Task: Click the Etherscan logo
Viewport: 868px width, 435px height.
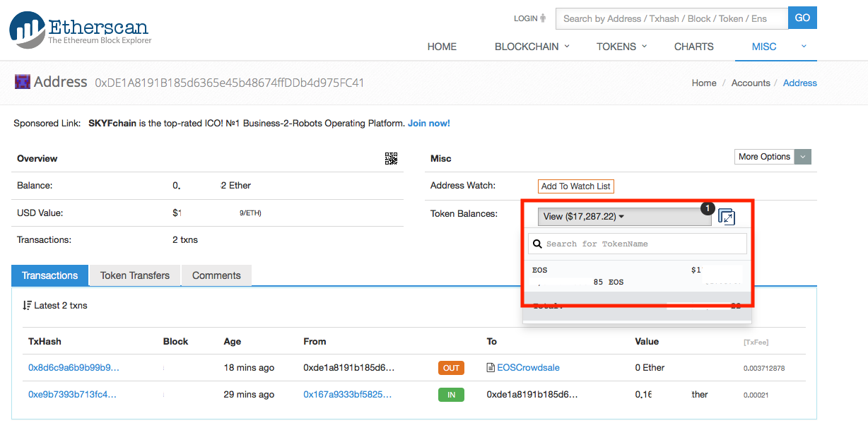Action: pos(79,30)
